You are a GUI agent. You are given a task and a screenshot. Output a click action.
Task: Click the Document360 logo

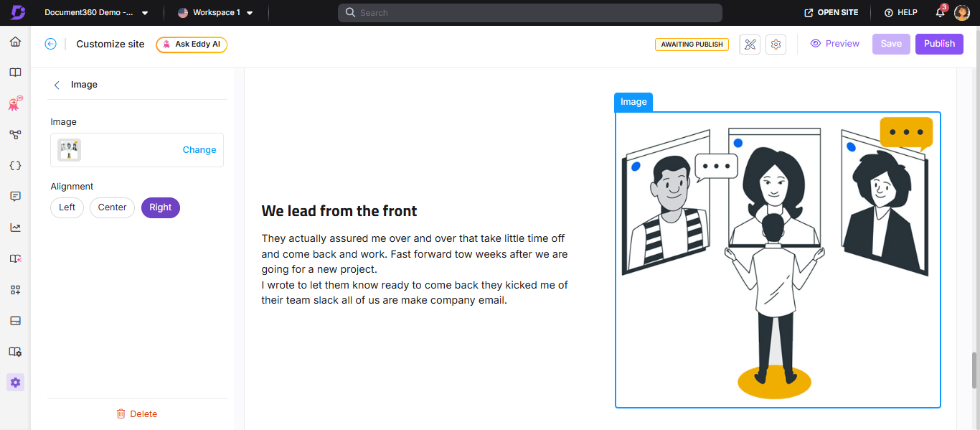(x=18, y=12)
